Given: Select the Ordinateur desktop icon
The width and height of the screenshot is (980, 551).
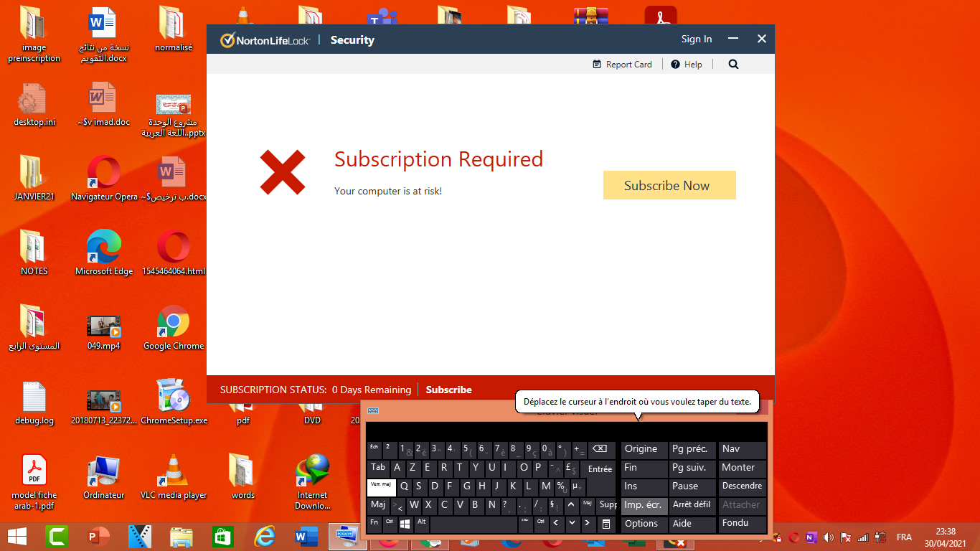Looking at the screenshot, I should (103, 476).
